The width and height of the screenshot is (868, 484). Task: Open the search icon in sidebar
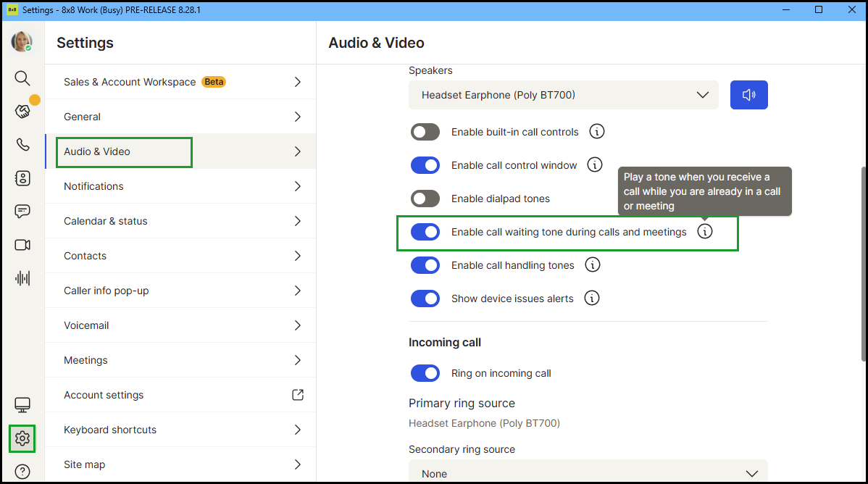pos(22,78)
